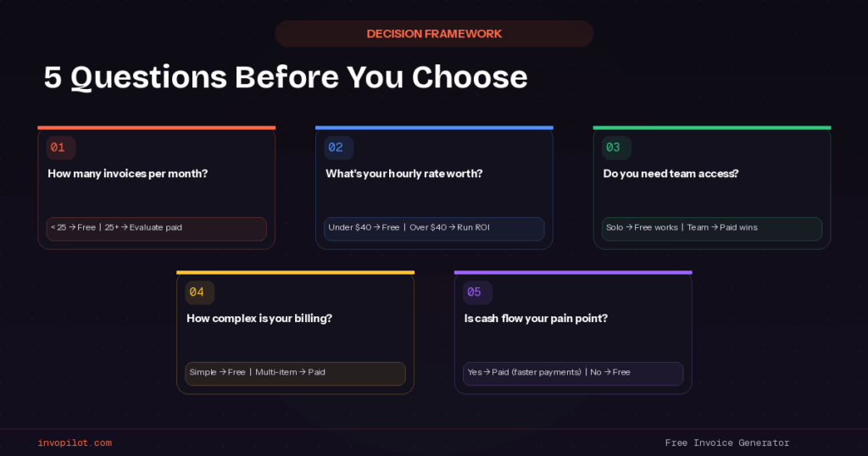Click 'How complex is your billing?' question

tap(259, 319)
